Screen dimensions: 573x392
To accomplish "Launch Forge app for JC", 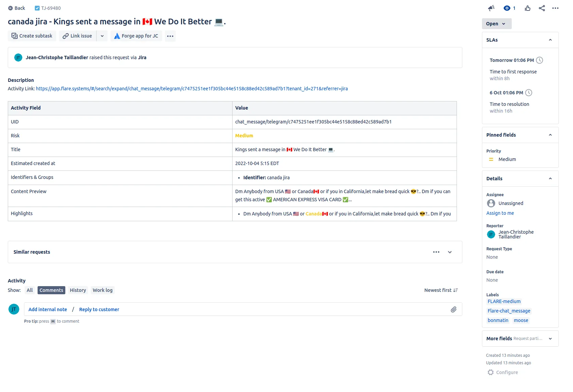I will click(136, 36).
